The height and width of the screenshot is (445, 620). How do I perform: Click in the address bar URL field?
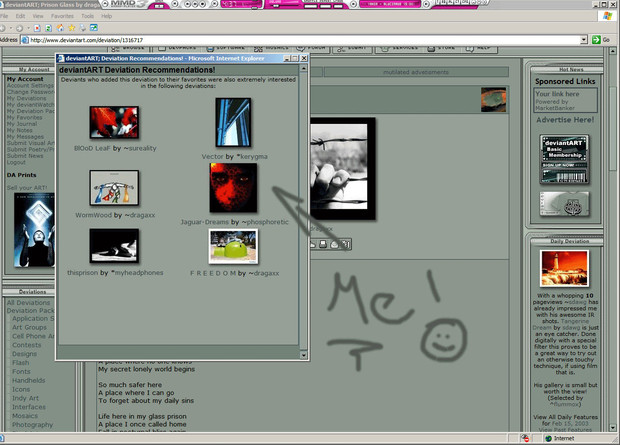[x=304, y=40]
